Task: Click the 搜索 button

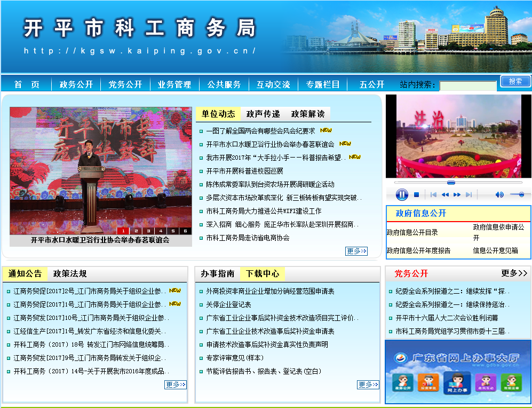Action: [515, 82]
